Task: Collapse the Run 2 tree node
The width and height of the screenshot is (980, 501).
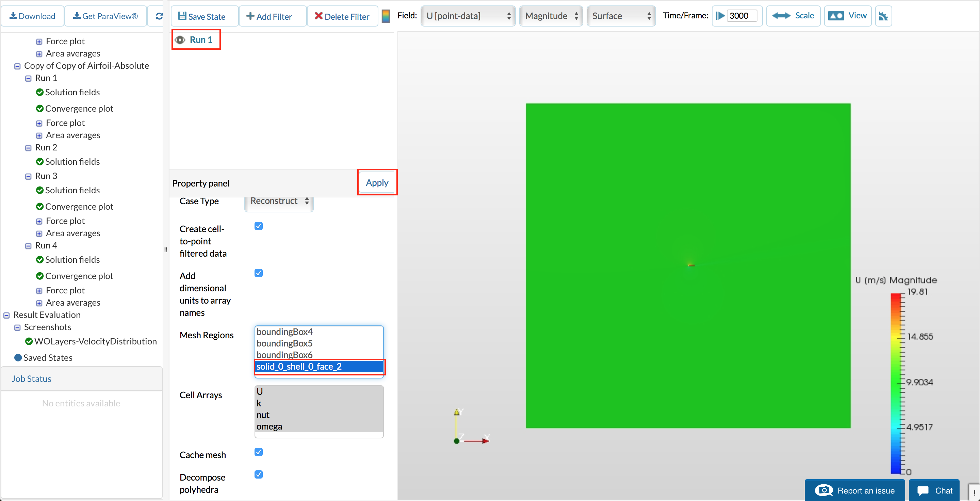Action: [28, 148]
